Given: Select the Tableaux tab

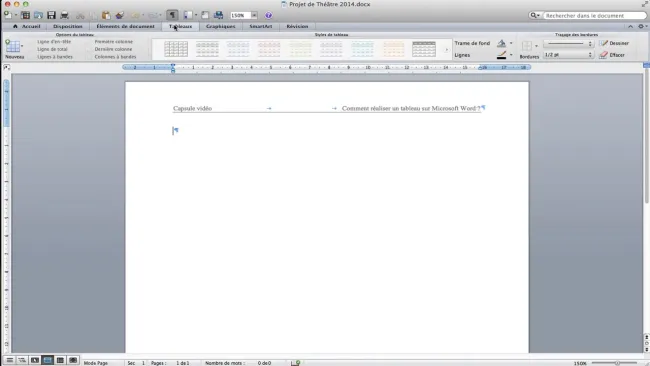Looking at the screenshot, I should click(x=180, y=26).
